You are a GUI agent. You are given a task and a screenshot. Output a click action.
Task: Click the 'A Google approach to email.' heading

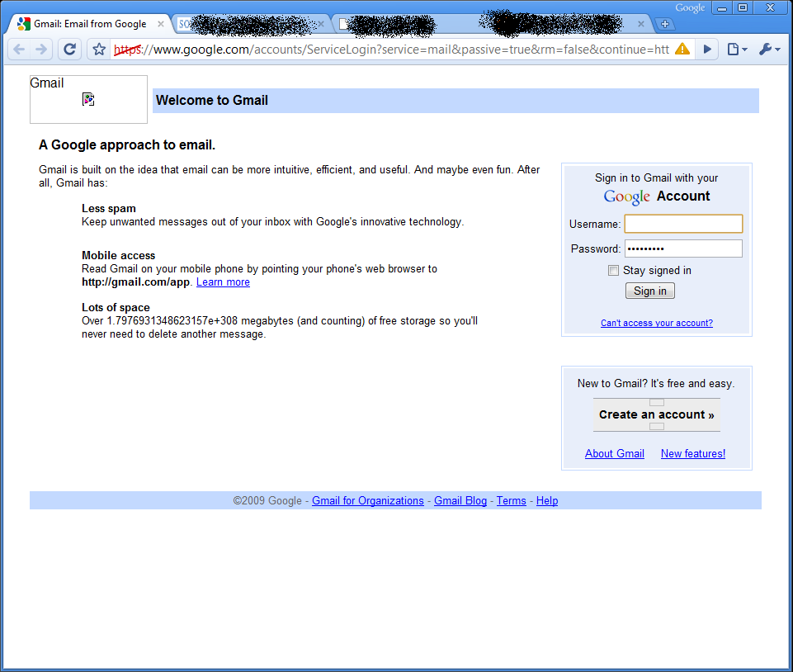point(127,144)
